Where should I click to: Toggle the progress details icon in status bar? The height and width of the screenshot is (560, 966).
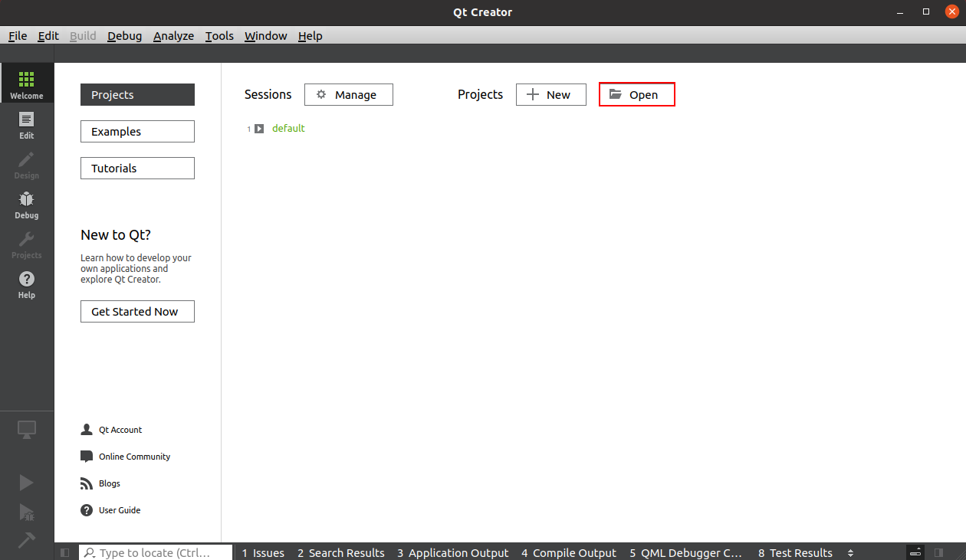[x=915, y=552]
